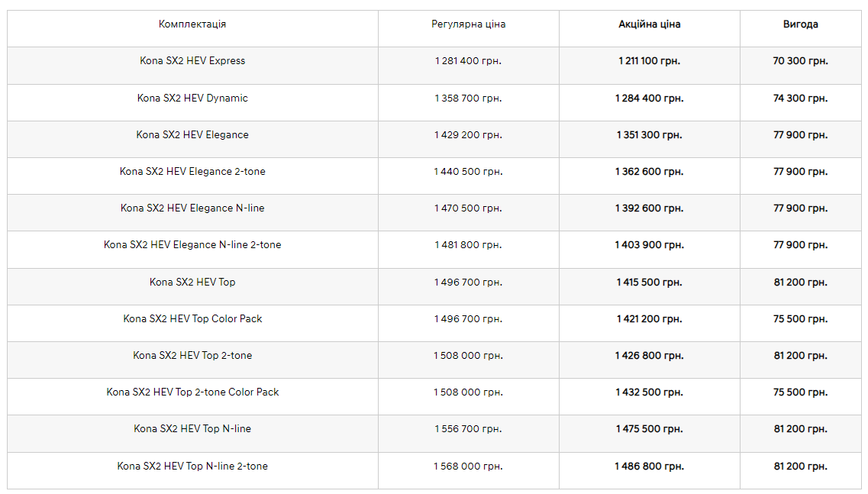Click promo price 1 211 100 грн.
This screenshot has width=868, height=494.
(x=649, y=61)
